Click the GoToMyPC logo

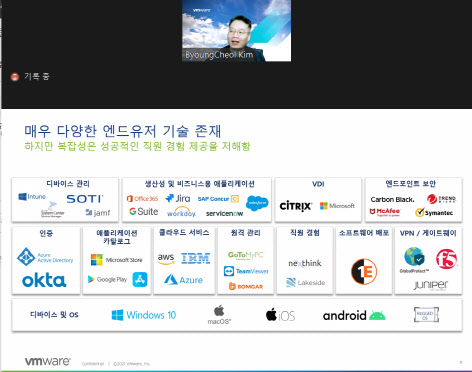(x=246, y=255)
